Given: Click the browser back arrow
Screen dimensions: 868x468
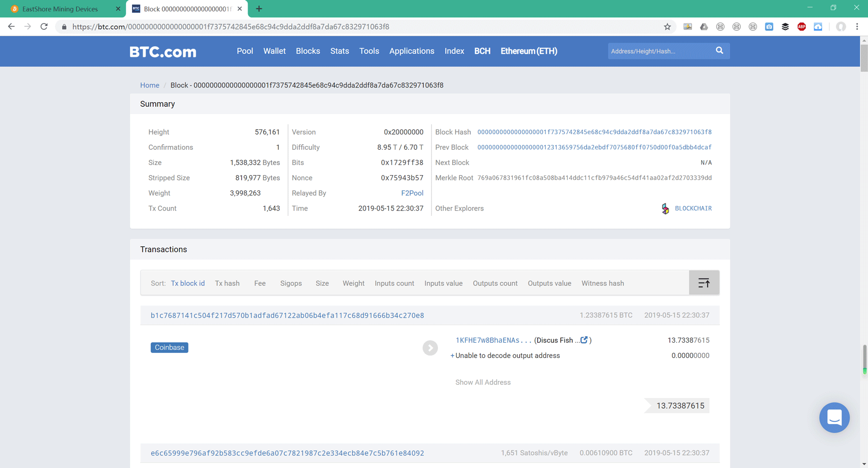Looking at the screenshot, I should click(x=11, y=26).
